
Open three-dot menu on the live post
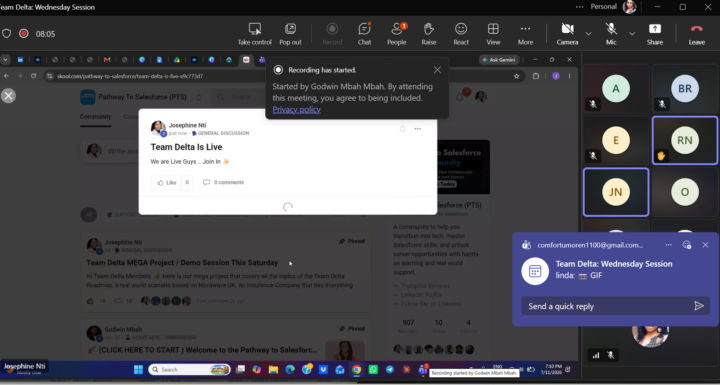417,129
